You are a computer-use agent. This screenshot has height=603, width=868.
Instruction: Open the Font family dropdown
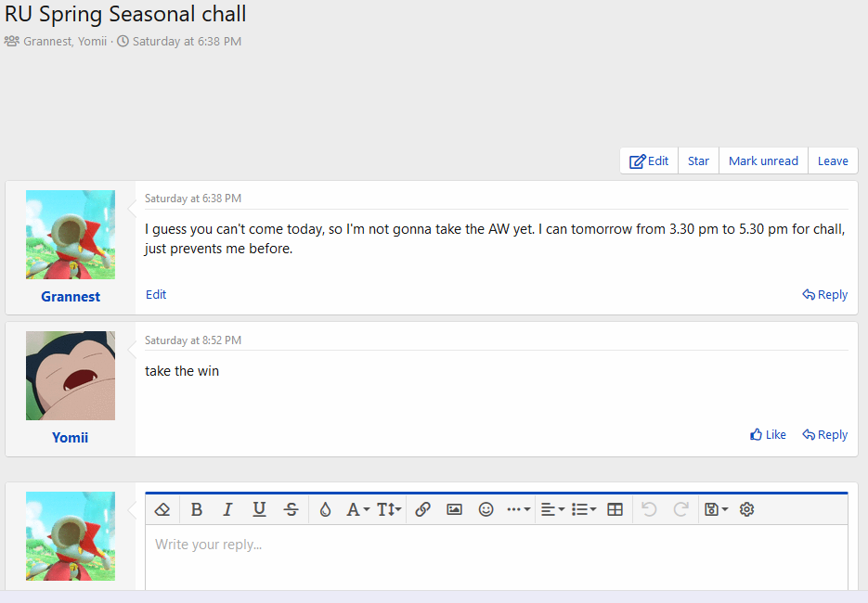click(357, 509)
